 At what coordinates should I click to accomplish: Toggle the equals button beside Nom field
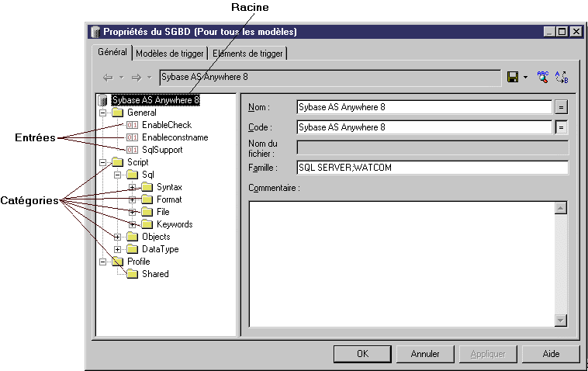pyautogui.click(x=562, y=107)
